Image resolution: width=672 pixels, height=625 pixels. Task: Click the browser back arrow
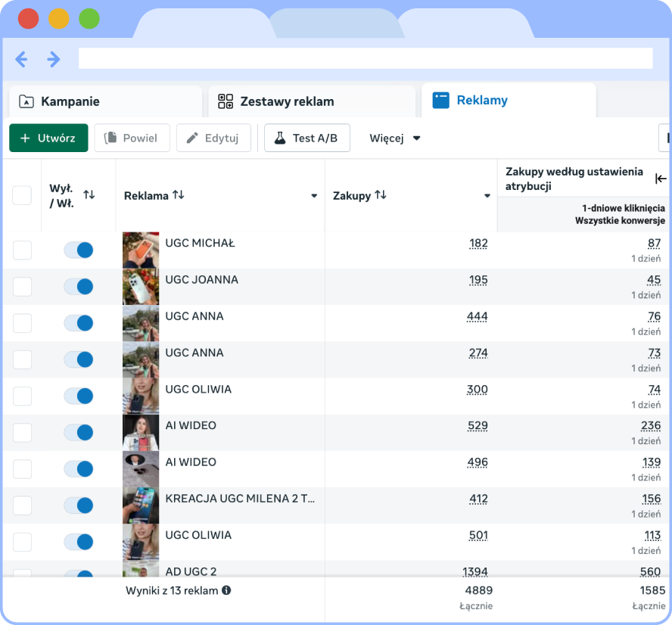click(21, 59)
